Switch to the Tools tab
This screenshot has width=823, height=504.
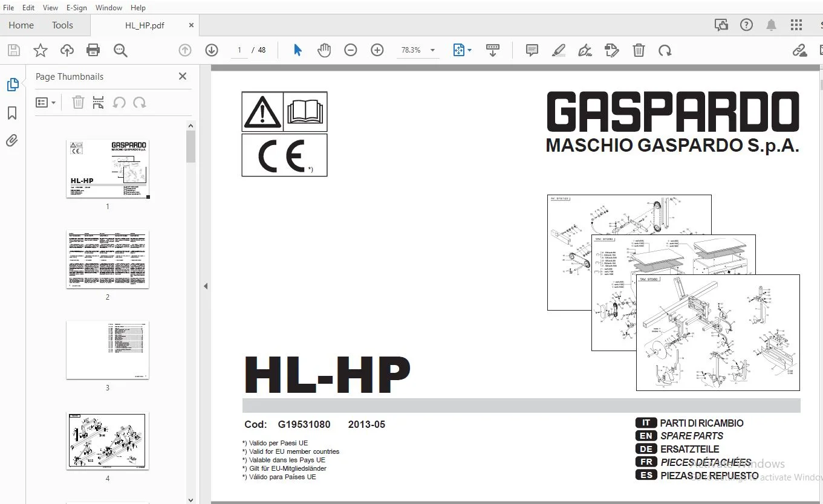click(x=62, y=25)
